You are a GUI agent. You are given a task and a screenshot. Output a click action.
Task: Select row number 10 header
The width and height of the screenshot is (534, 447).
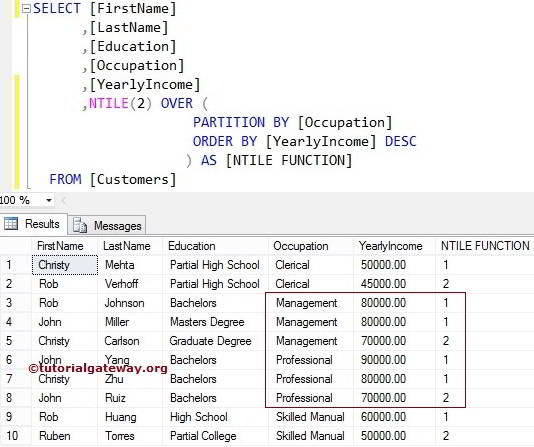click(x=16, y=436)
